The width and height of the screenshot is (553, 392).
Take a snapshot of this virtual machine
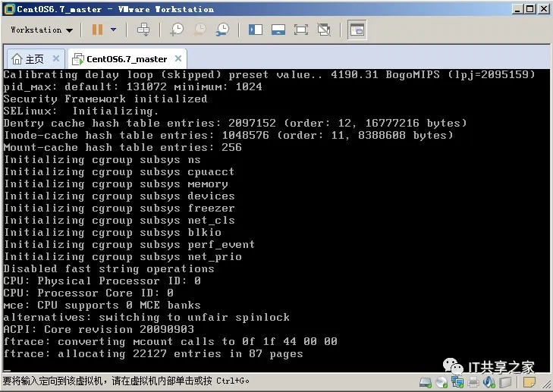(177, 30)
